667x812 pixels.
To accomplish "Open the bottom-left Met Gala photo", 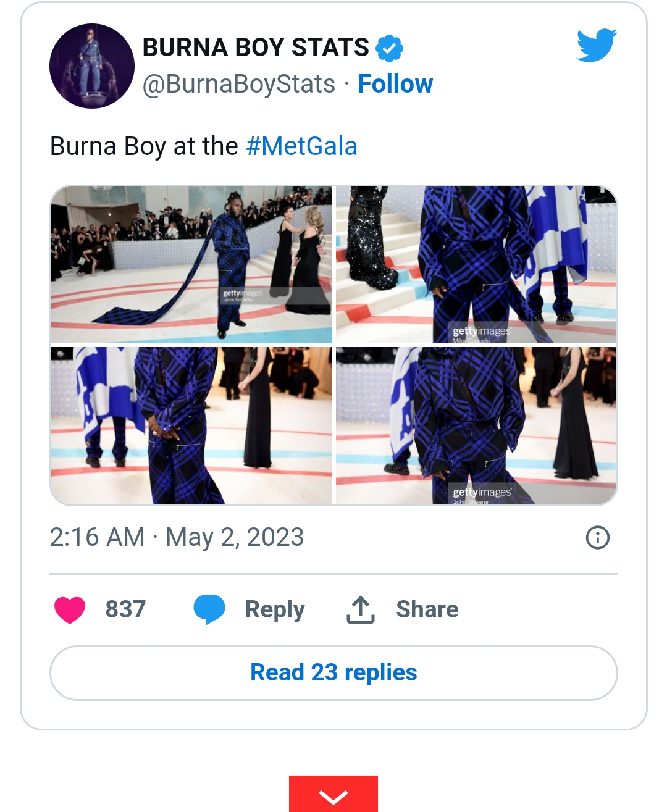I will coord(191,425).
